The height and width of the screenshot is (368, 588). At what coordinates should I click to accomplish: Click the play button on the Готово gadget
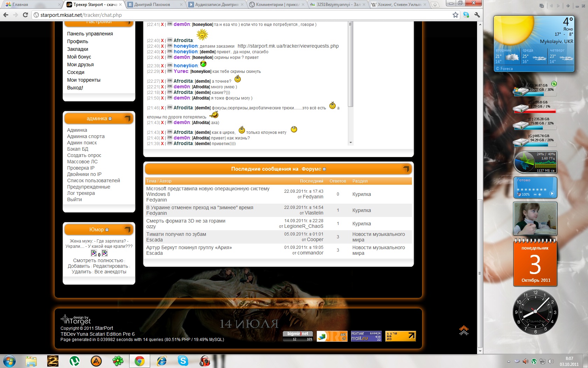552,193
